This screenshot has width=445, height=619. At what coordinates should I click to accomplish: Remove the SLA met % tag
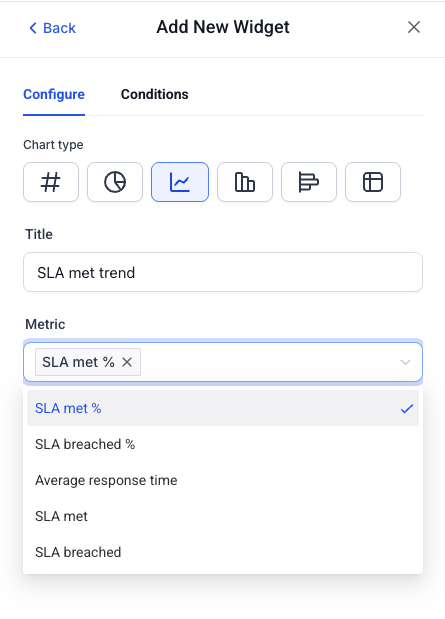coord(127,362)
